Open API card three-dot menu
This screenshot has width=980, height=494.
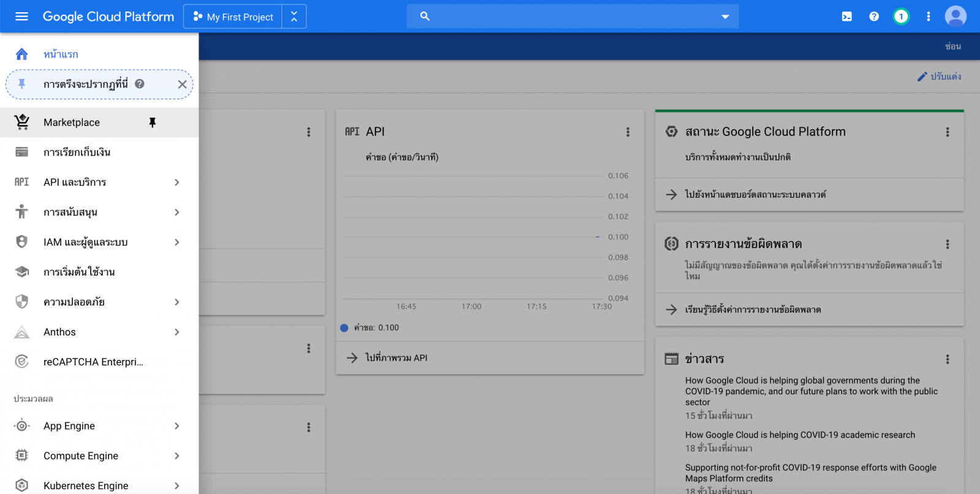pos(628,132)
